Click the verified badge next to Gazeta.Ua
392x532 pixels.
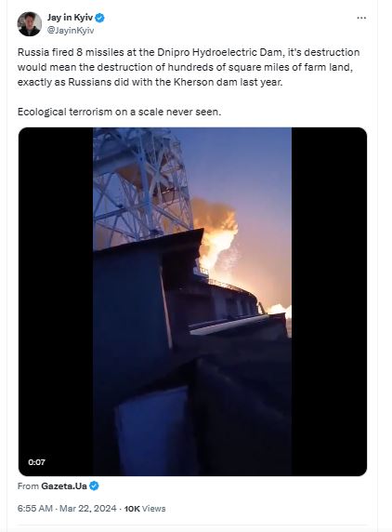pos(94,485)
